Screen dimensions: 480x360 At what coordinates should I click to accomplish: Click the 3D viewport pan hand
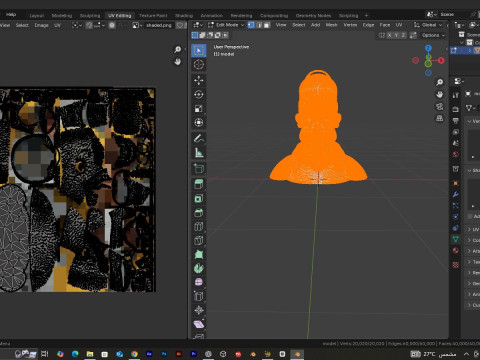click(x=440, y=94)
